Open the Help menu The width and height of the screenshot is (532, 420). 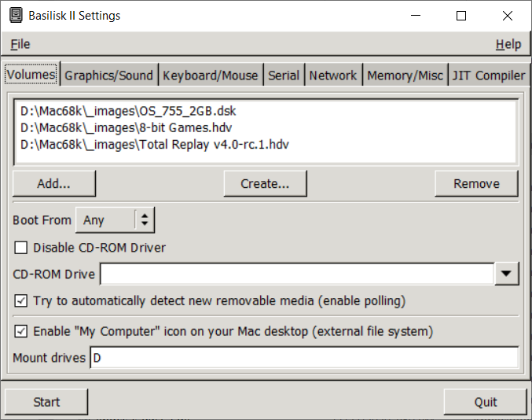pyautogui.click(x=508, y=44)
